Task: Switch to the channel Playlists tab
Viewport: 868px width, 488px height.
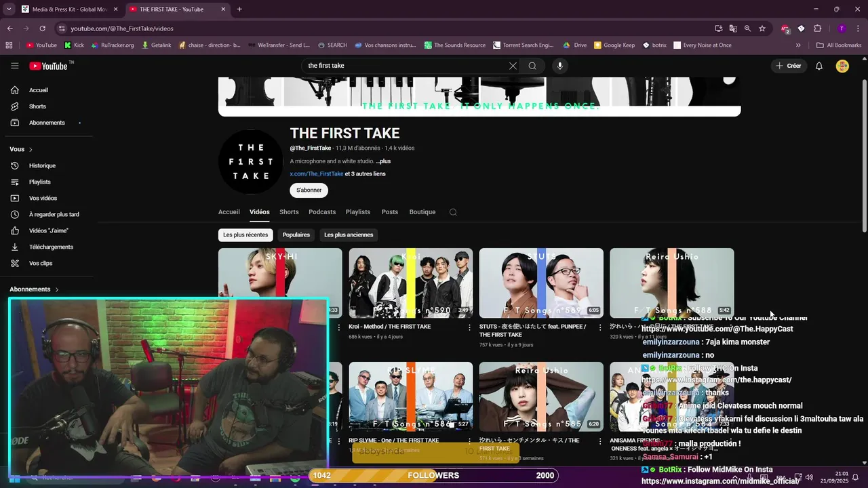Action: click(358, 212)
